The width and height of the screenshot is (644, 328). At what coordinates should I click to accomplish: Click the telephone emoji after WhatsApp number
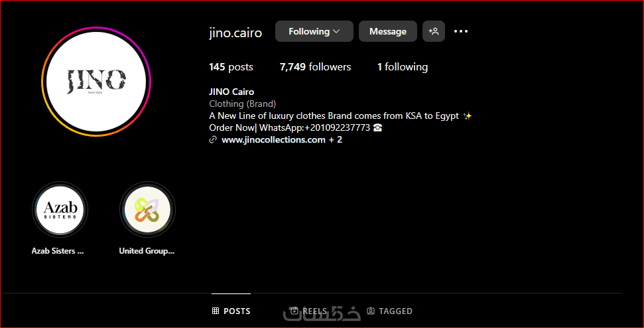click(378, 128)
